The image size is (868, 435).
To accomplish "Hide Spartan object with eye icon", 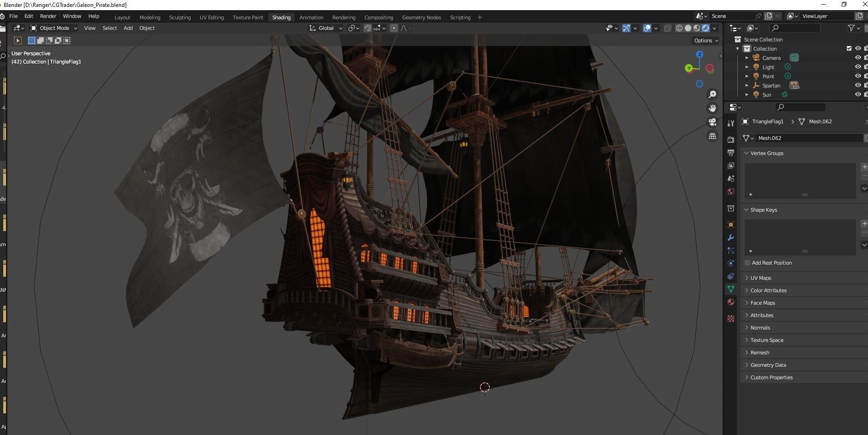I will pos(858,85).
